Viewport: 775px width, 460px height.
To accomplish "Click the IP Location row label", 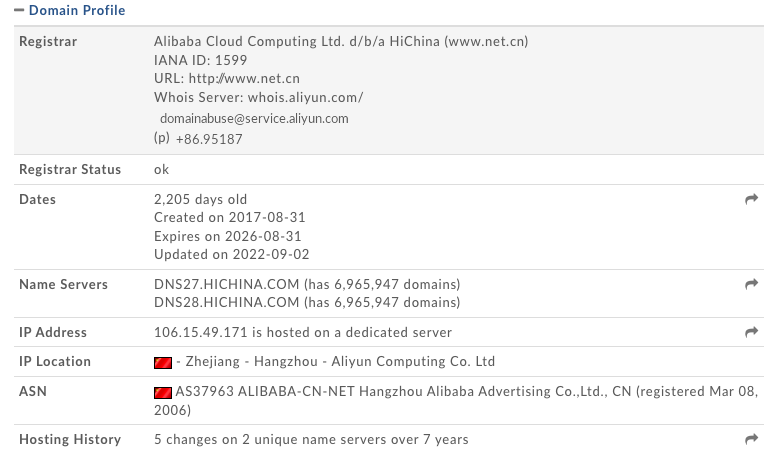I will point(55,362).
